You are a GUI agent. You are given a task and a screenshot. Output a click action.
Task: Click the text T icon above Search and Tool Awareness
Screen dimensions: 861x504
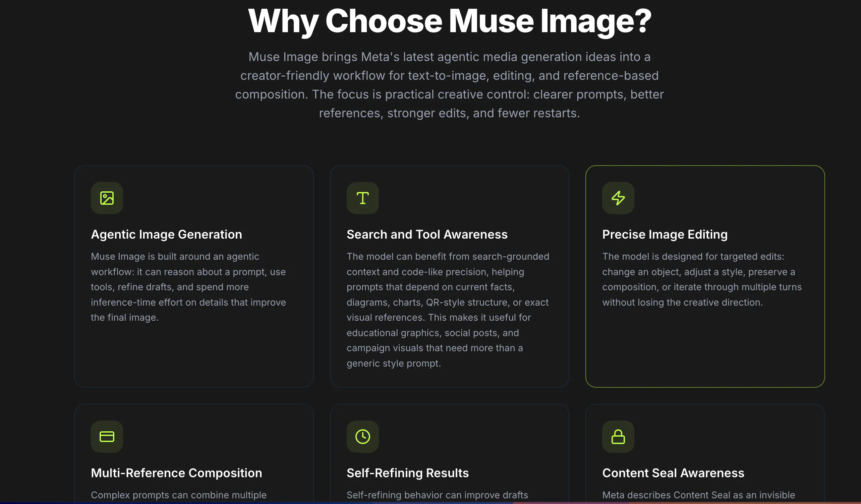[x=362, y=198]
